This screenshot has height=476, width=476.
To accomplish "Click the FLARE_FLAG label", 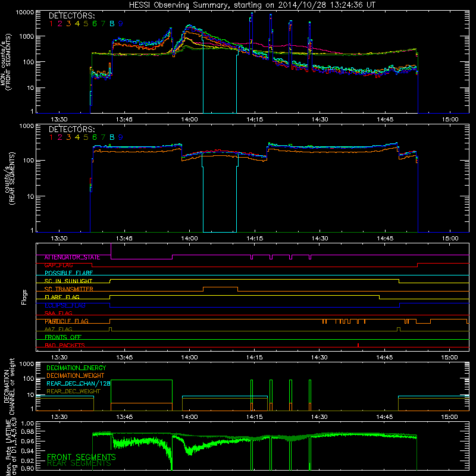I will [62, 297].
